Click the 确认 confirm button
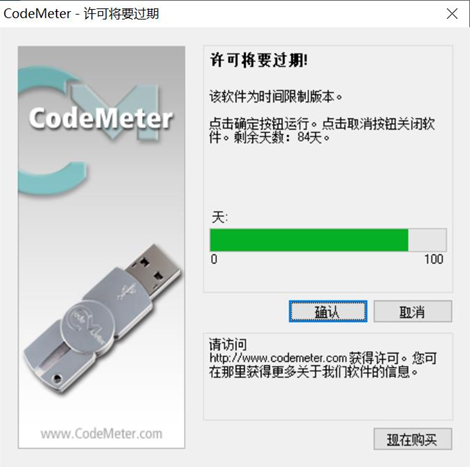The height and width of the screenshot is (467, 470). [x=328, y=311]
